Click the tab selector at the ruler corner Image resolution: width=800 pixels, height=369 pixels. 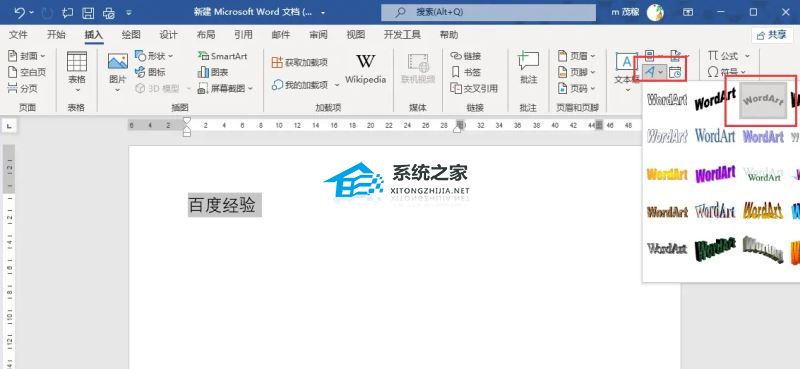pyautogui.click(x=9, y=125)
